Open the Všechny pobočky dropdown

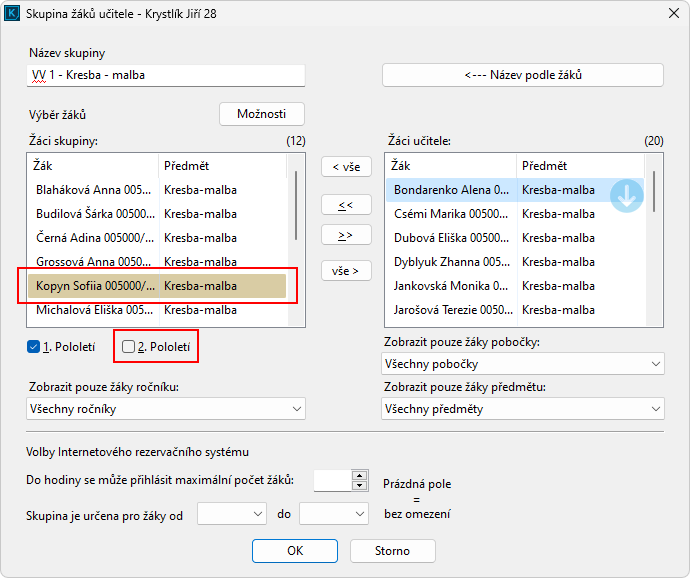tap(523, 363)
